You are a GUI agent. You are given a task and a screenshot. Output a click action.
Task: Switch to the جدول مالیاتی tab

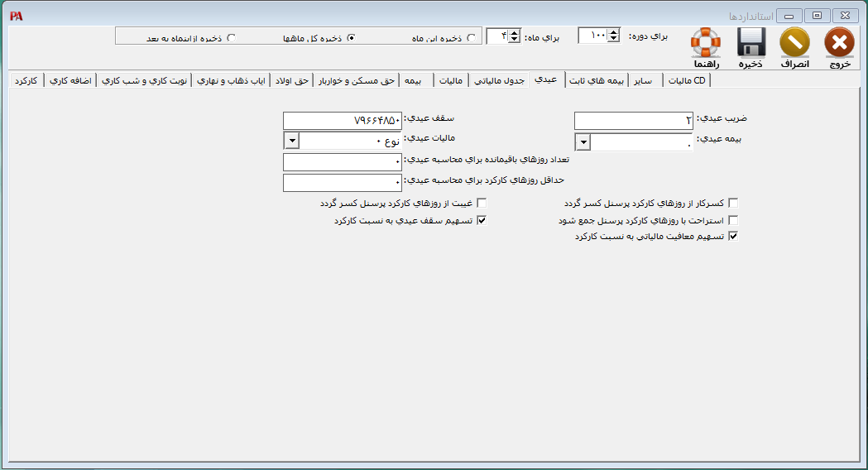502,80
